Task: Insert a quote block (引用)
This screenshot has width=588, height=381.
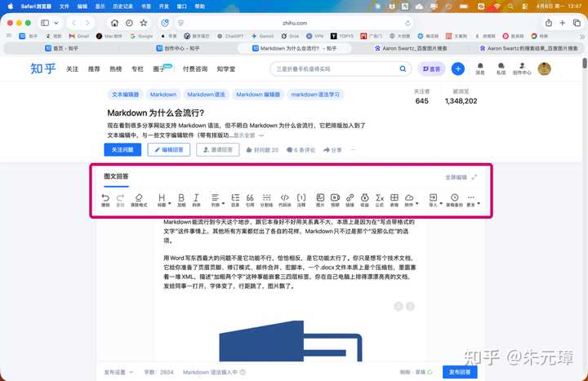Action: (x=250, y=199)
